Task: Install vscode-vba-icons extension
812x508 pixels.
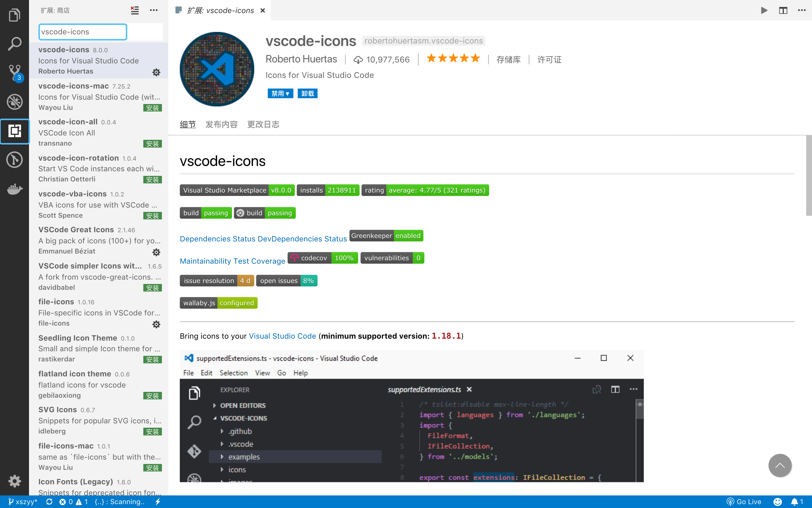Action: point(152,216)
